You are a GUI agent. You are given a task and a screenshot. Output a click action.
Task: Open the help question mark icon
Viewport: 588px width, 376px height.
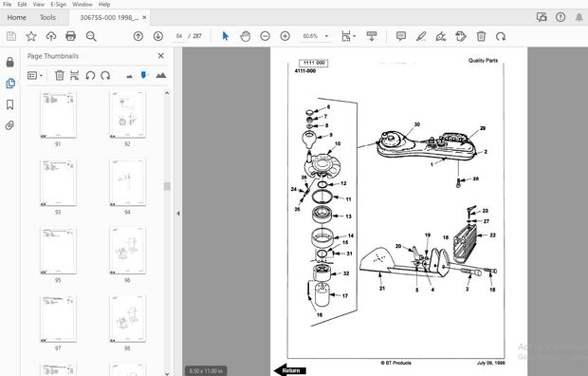coord(560,17)
